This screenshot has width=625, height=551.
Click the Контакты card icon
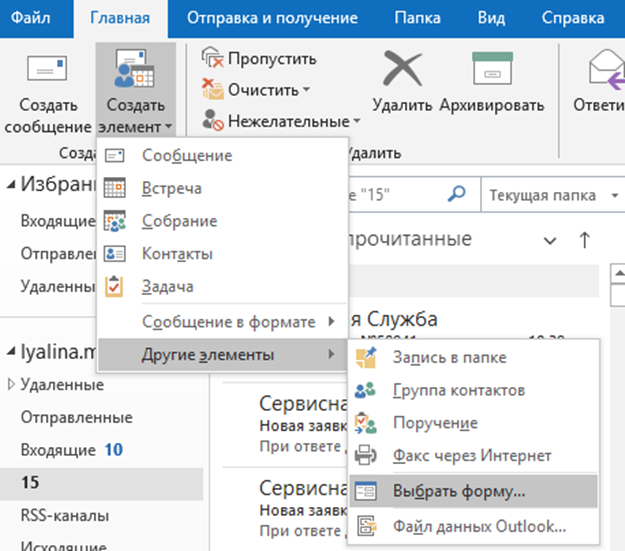pyautogui.click(x=115, y=254)
